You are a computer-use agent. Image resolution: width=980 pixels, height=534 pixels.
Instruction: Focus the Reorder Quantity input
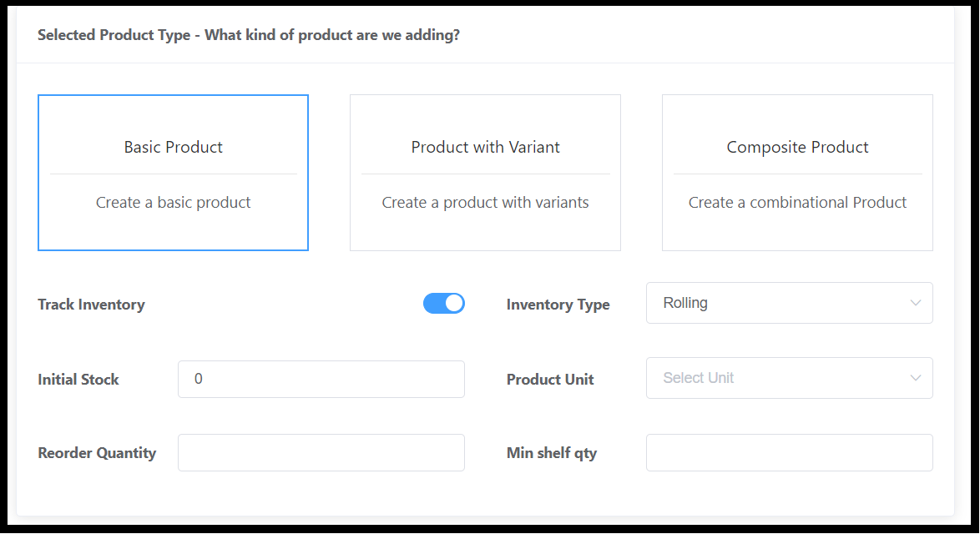tap(321, 452)
